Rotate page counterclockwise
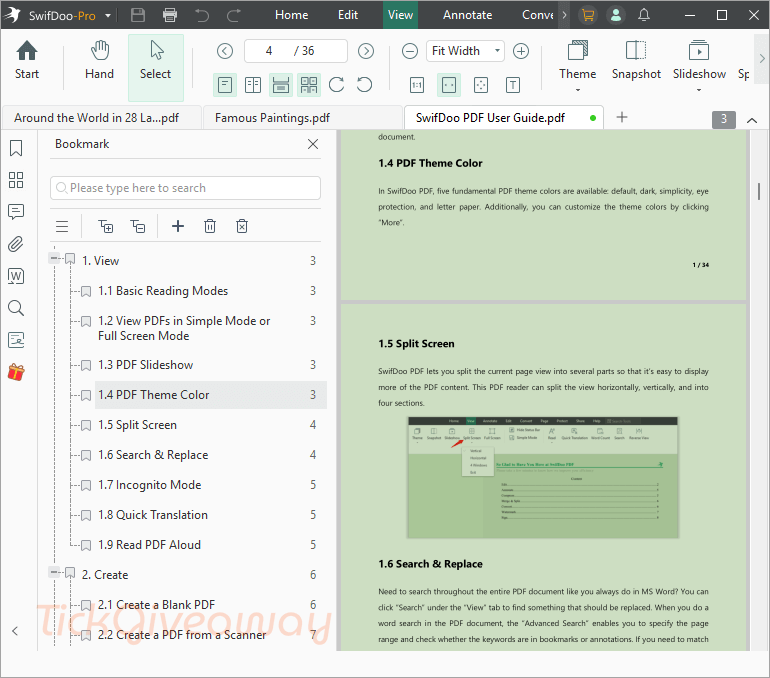The height and width of the screenshot is (678, 770). point(364,85)
